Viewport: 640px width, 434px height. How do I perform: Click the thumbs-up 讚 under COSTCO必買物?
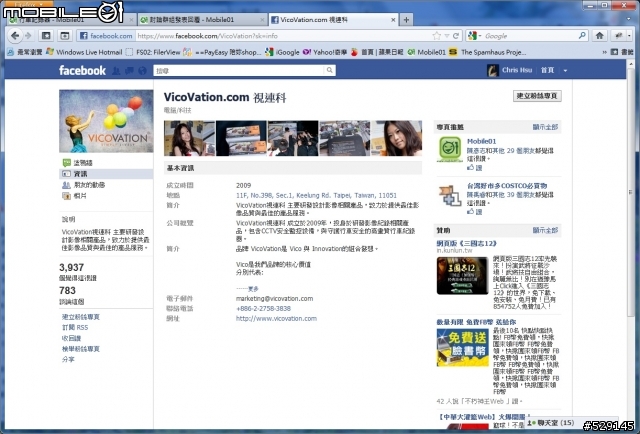click(475, 211)
